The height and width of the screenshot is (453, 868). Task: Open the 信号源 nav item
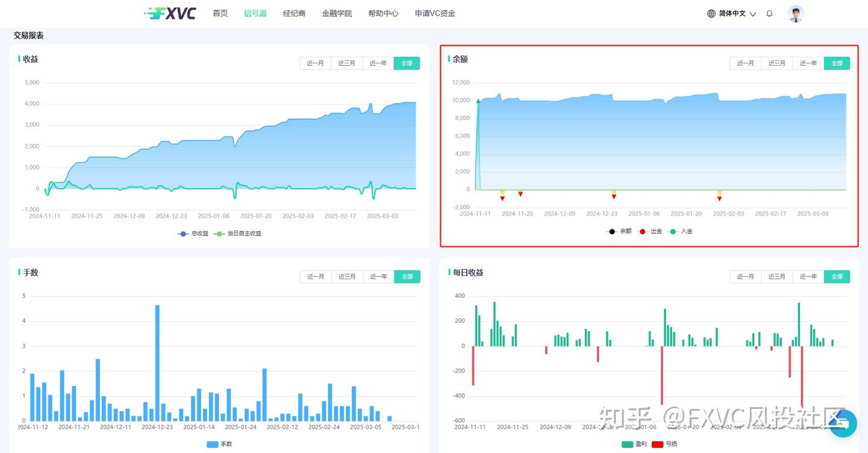click(256, 13)
